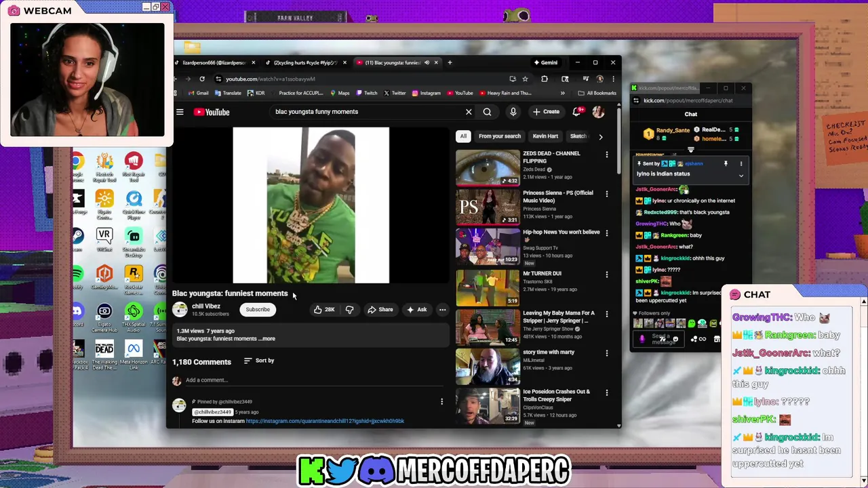Viewport: 868px width, 488px height.
Task: Open the Gmail bookmark
Action: 199,93
